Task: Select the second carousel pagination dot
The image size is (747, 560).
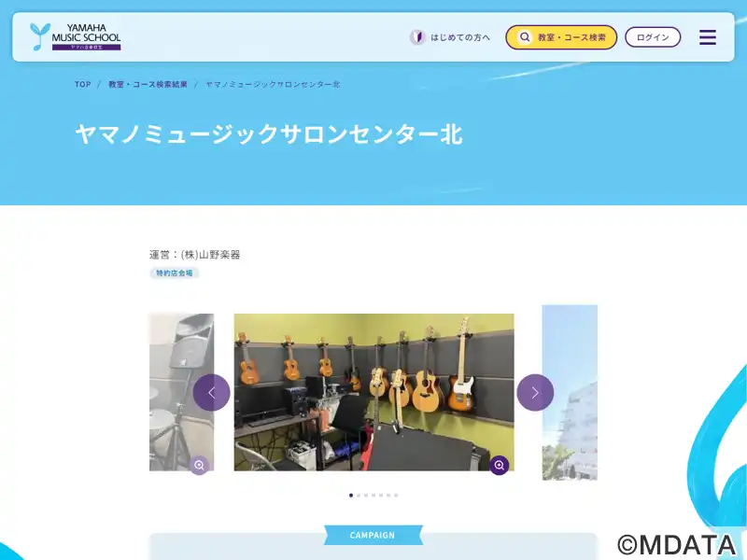Action: tap(359, 496)
